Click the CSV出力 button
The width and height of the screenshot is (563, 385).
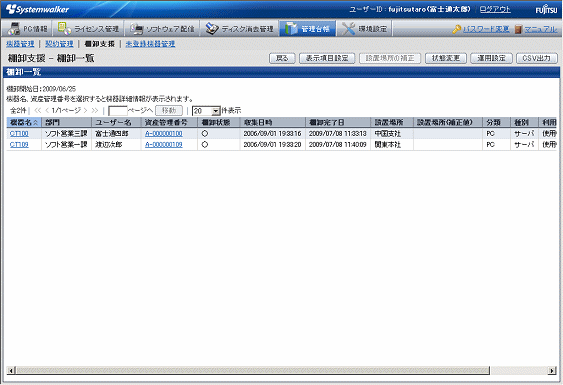(537, 58)
